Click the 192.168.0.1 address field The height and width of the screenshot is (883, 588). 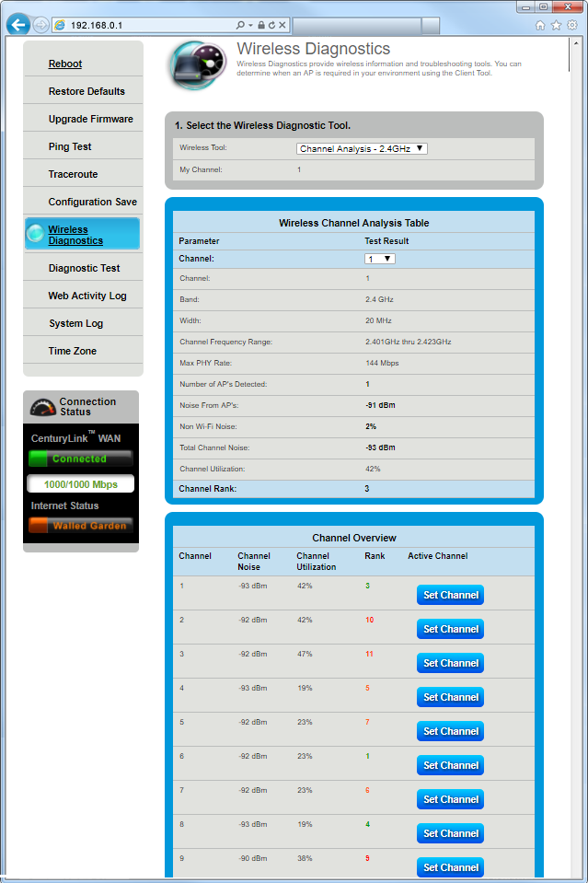(147, 25)
